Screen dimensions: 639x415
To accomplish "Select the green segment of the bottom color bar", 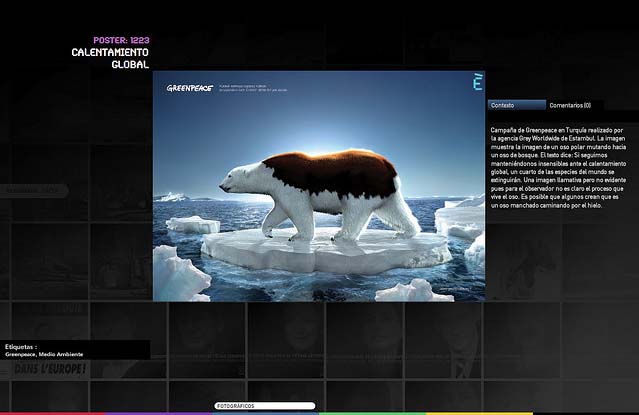I will coord(370,412).
